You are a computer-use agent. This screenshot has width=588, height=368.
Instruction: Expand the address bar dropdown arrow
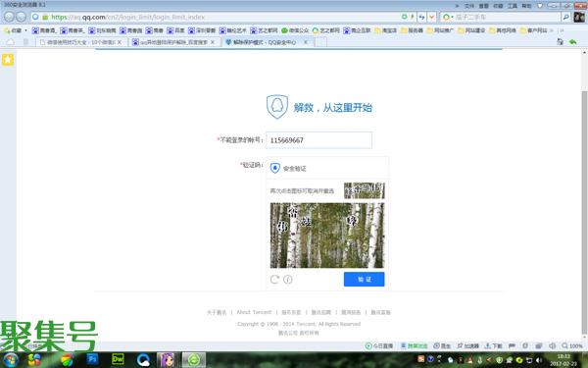click(x=431, y=17)
